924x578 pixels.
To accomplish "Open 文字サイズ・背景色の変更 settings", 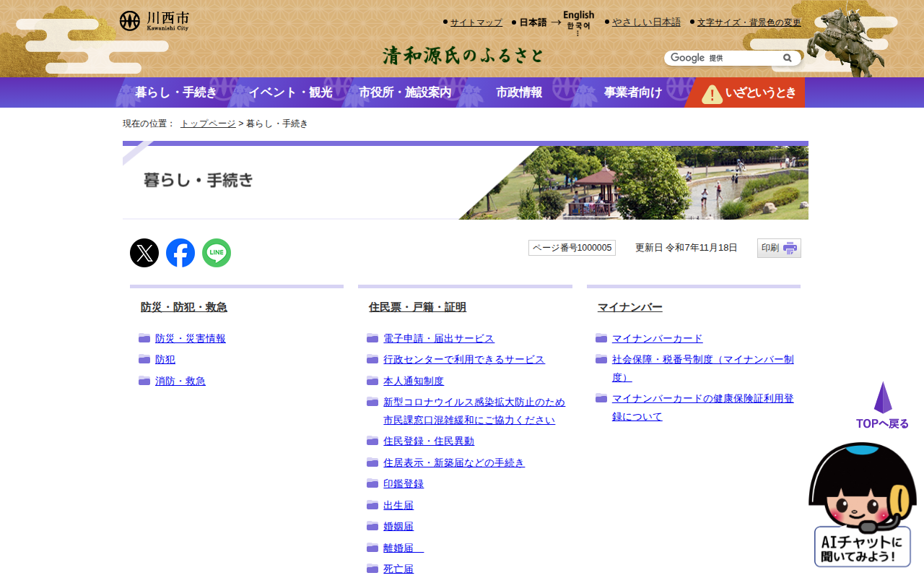I will (749, 22).
